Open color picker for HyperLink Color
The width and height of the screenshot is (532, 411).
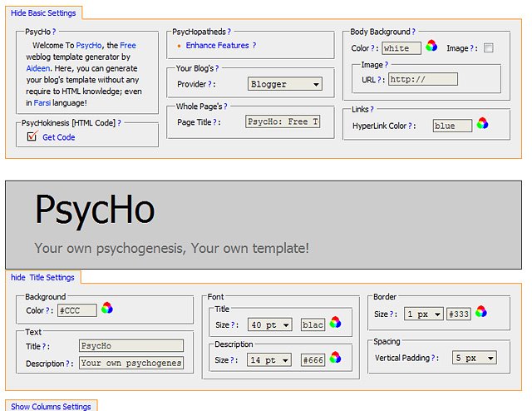pyautogui.click(x=482, y=123)
